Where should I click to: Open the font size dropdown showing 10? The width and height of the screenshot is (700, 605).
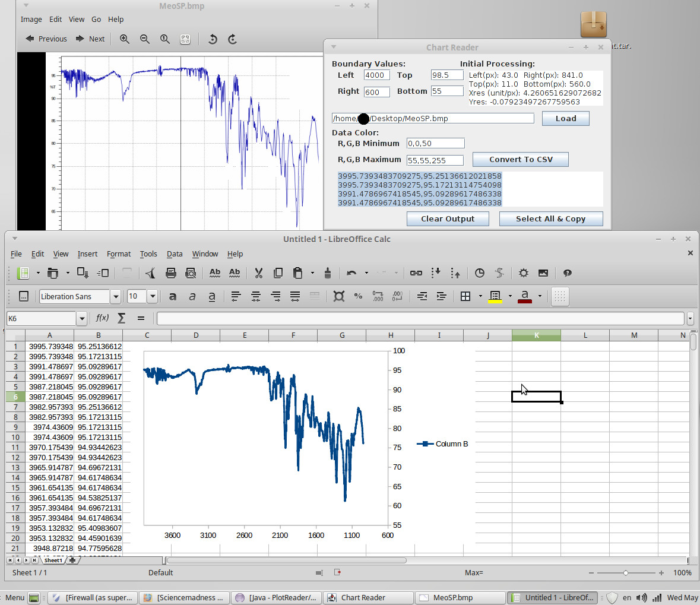[153, 296]
